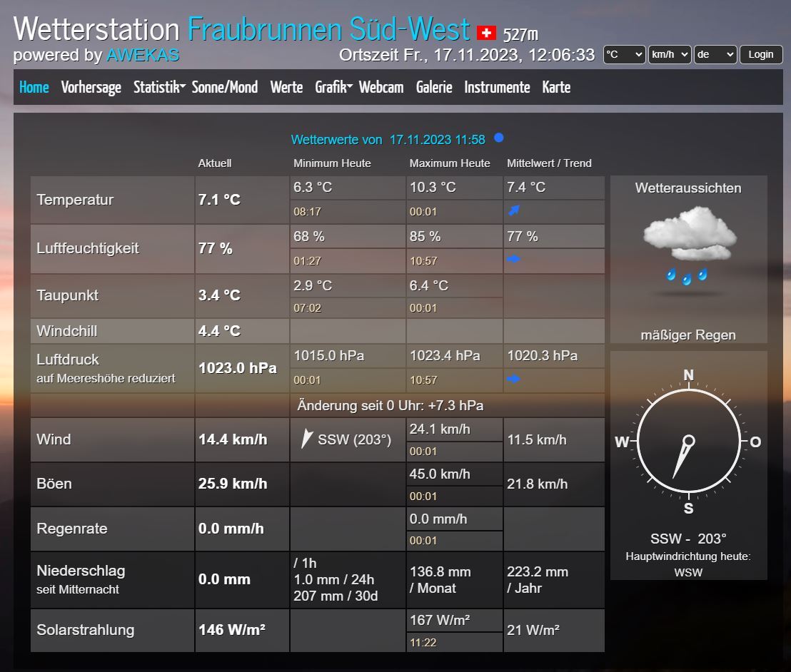Click the blue status dot beside timestamp
Screen dimensions: 791x672
(x=499, y=138)
